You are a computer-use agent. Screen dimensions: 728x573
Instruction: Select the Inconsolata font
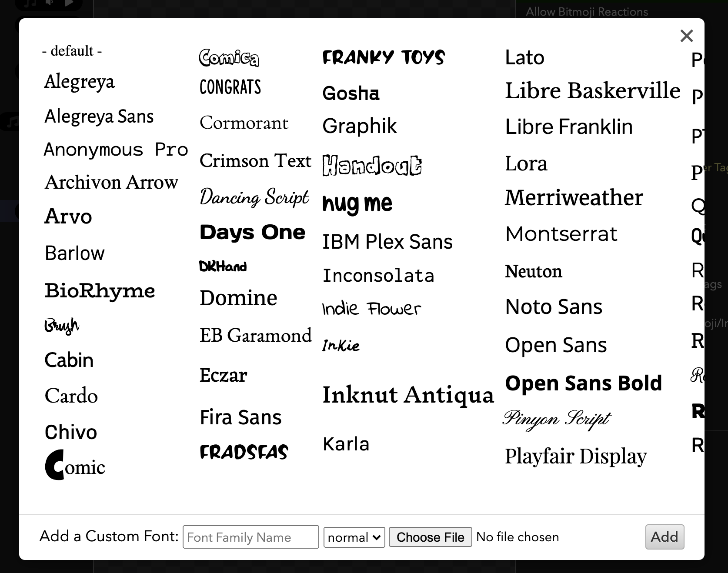[378, 276]
